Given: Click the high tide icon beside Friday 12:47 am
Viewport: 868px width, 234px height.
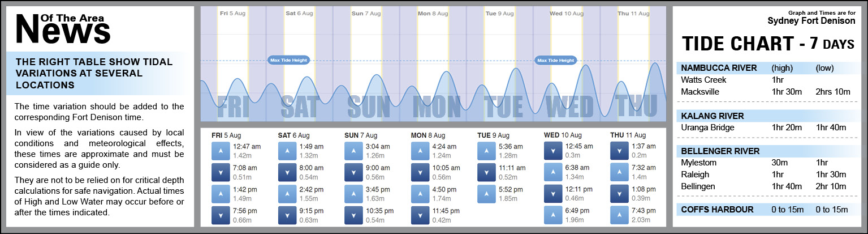Looking at the screenshot, I should click(220, 151).
